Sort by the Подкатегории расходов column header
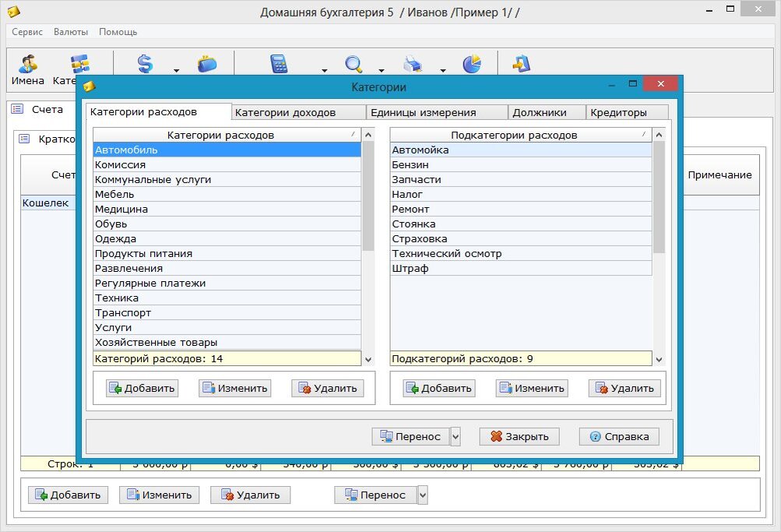 (516, 134)
